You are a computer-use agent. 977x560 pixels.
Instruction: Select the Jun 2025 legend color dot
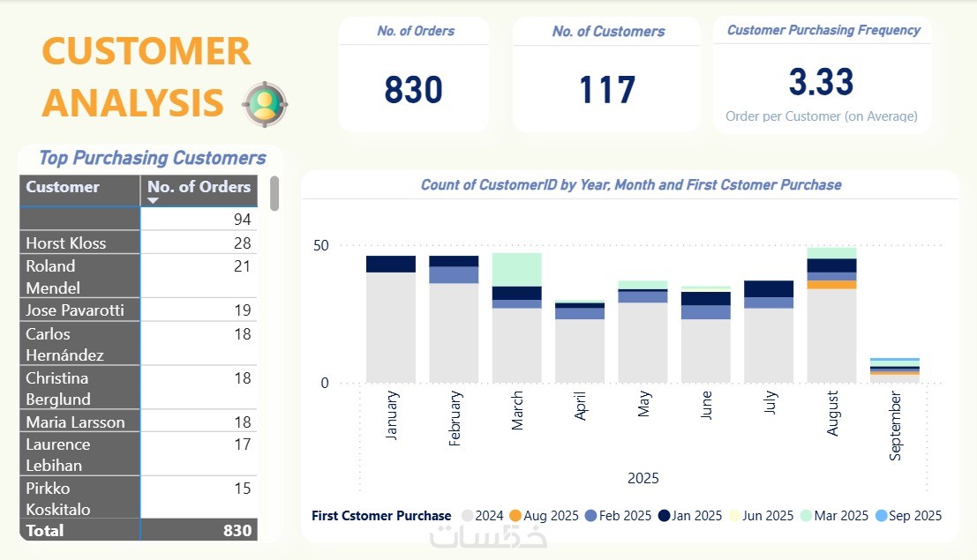click(x=734, y=516)
